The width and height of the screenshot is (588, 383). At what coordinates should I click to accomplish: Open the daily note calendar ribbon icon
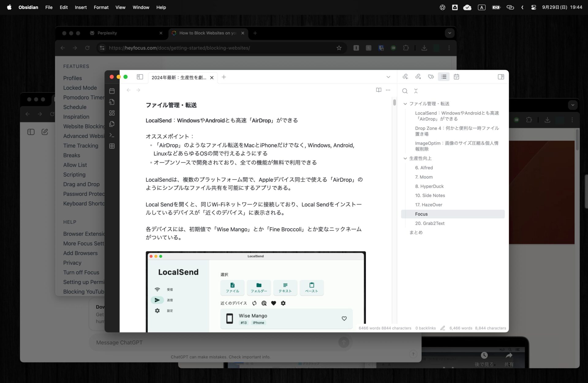112,91
